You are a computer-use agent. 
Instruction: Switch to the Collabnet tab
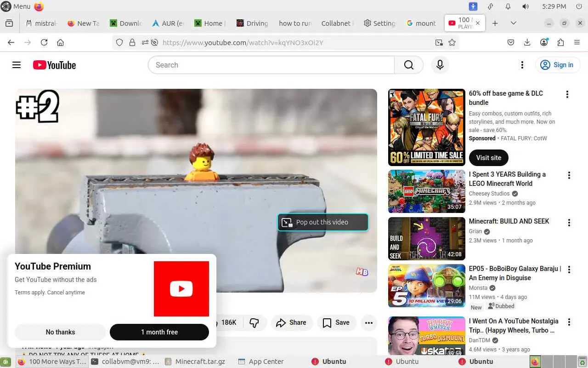pyautogui.click(x=337, y=23)
